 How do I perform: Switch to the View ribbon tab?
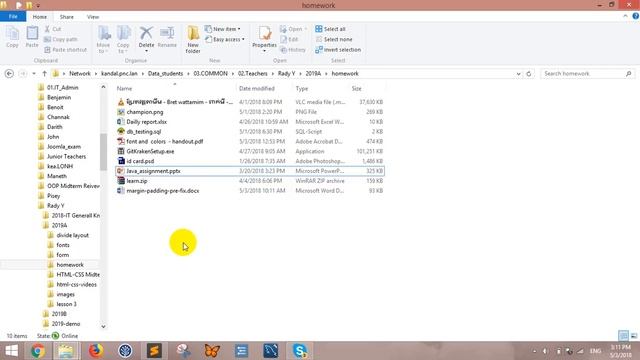tap(93, 17)
